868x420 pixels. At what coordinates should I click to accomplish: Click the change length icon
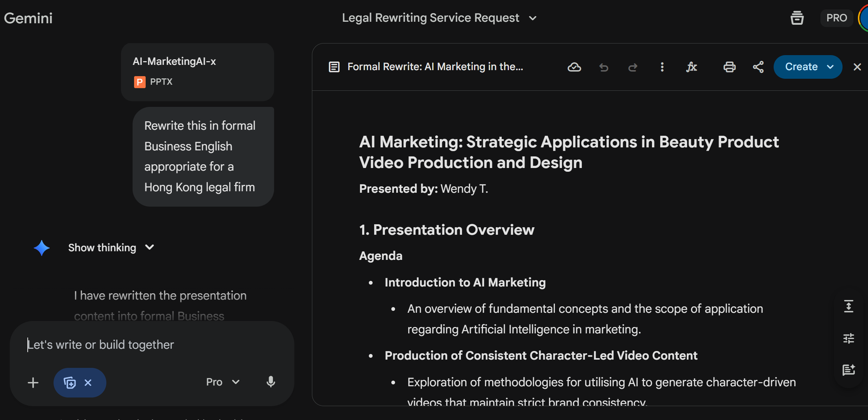click(849, 306)
